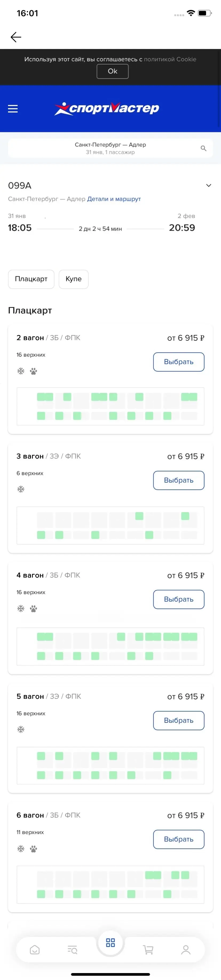Screen dimensions: 221x980
Task: Tap the search magnifier icon
Action: coord(203,148)
